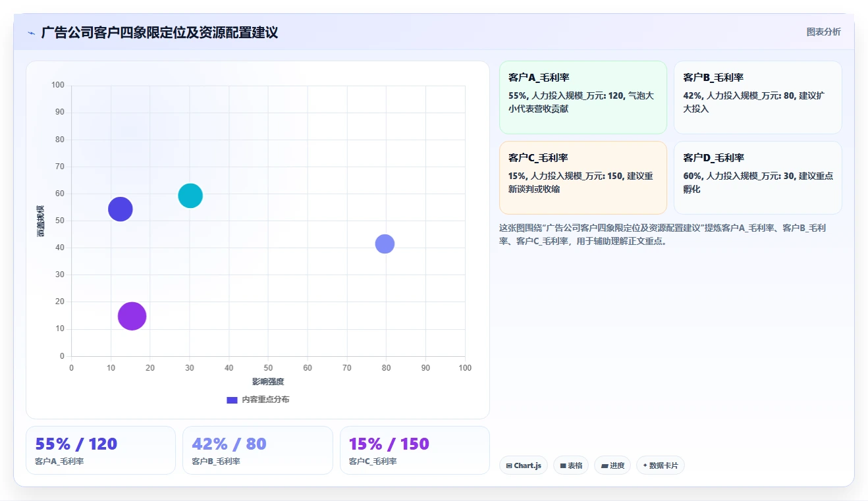
Task: Click the 表格 tag chip
Action: click(571, 465)
